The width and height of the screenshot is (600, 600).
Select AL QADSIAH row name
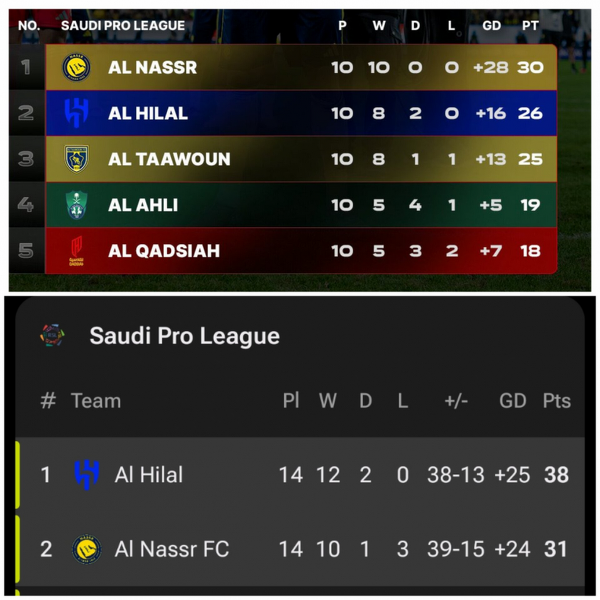tap(163, 250)
